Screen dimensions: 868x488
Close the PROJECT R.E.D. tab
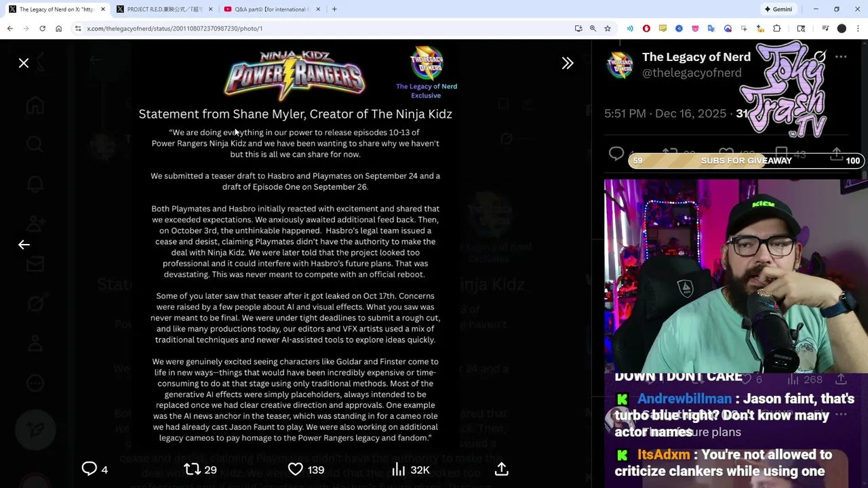(x=210, y=9)
